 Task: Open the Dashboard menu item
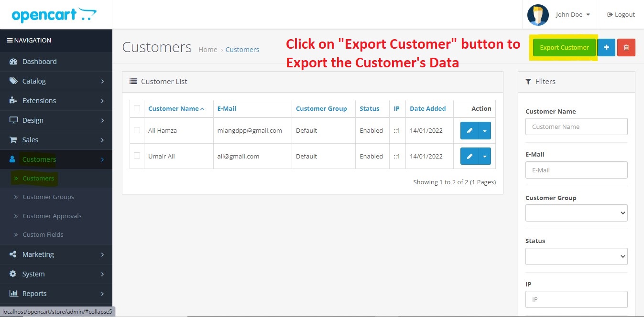point(56,62)
